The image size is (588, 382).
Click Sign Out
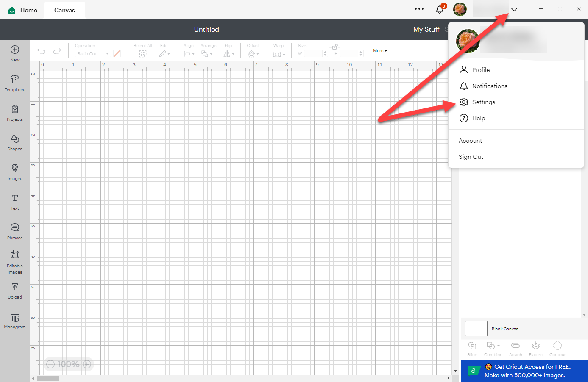(x=471, y=157)
